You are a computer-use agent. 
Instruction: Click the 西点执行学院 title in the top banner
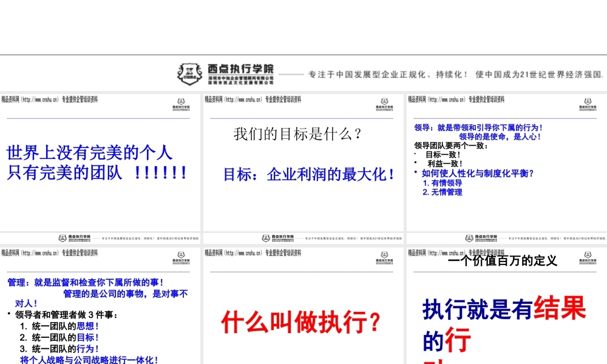pos(240,69)
